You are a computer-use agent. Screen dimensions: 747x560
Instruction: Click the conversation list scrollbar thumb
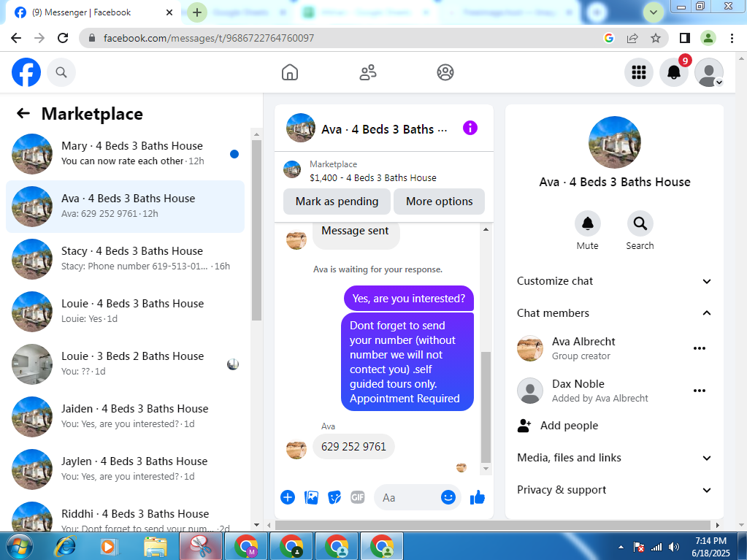256,230
